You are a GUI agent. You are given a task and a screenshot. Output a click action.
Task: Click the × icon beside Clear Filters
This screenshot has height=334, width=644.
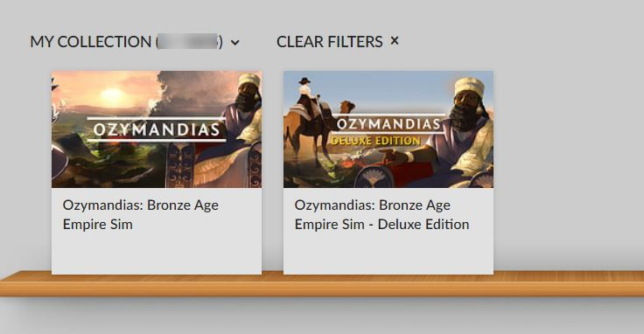click(x=395, y=40)
